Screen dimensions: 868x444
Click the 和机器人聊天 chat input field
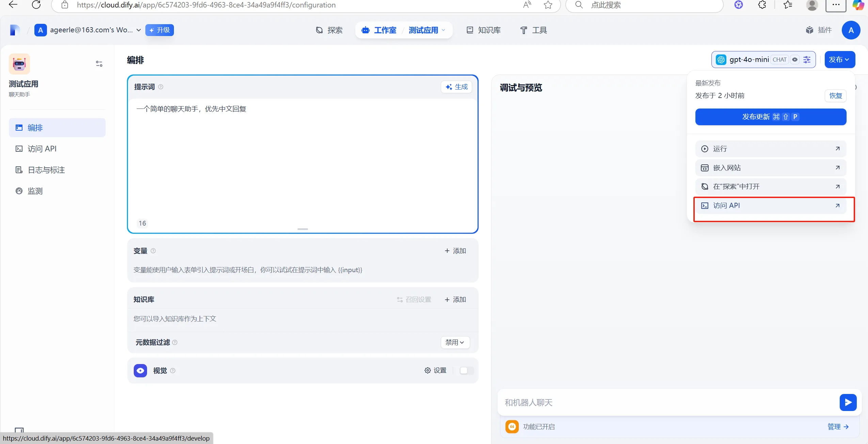click(x=647, y=402)
